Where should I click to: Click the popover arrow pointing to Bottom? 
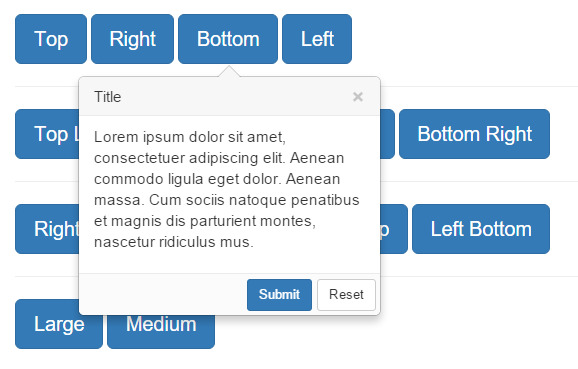point(229,72)
